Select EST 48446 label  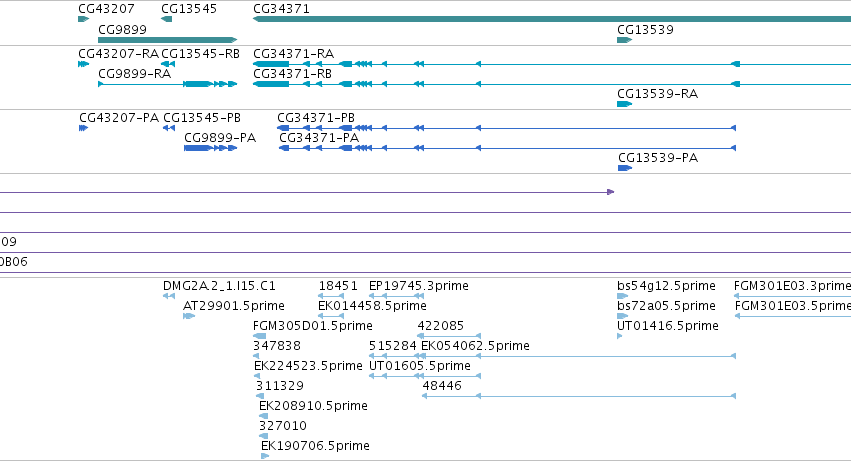pos(442,386)
